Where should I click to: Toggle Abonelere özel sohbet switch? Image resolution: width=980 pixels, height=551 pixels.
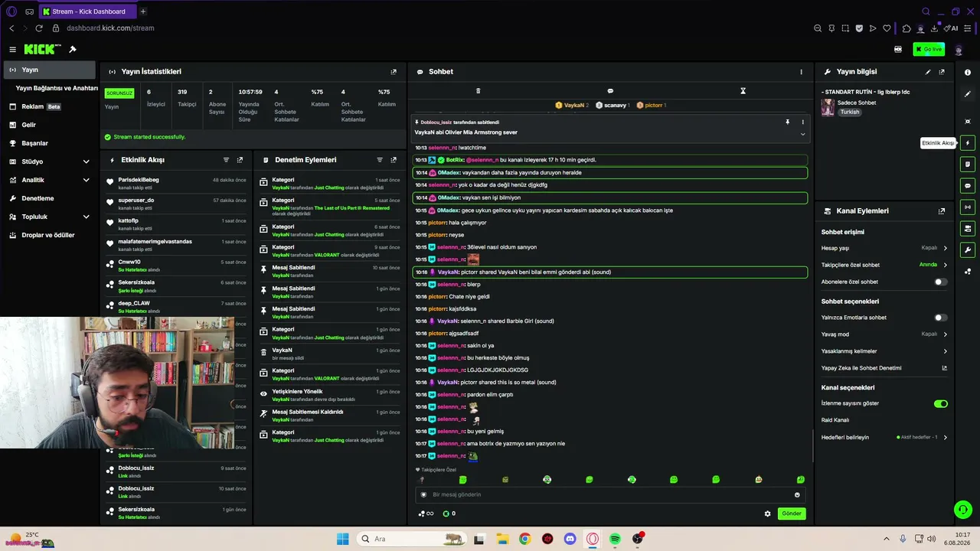(x=940, y=282)
